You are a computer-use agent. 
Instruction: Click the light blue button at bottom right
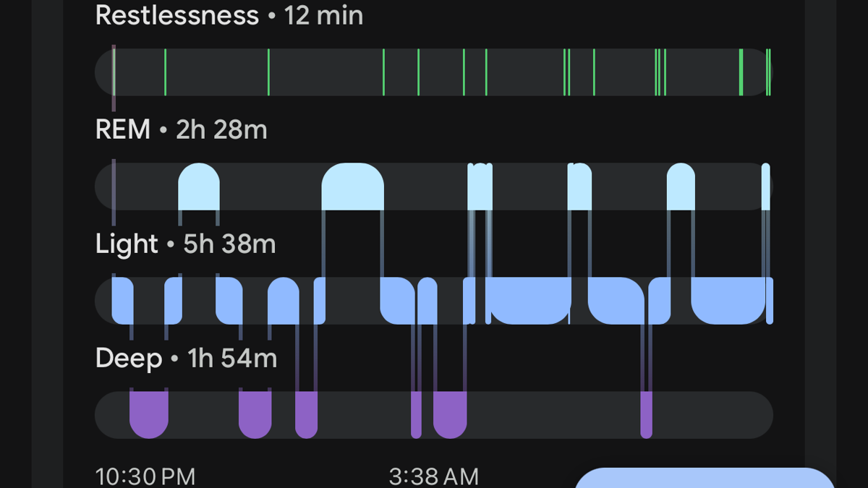click(x=705, y=478)
